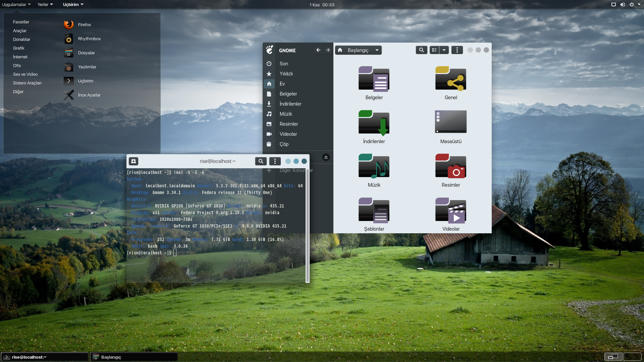
Task: Select the Videolar folder icon
Action: 451,210
